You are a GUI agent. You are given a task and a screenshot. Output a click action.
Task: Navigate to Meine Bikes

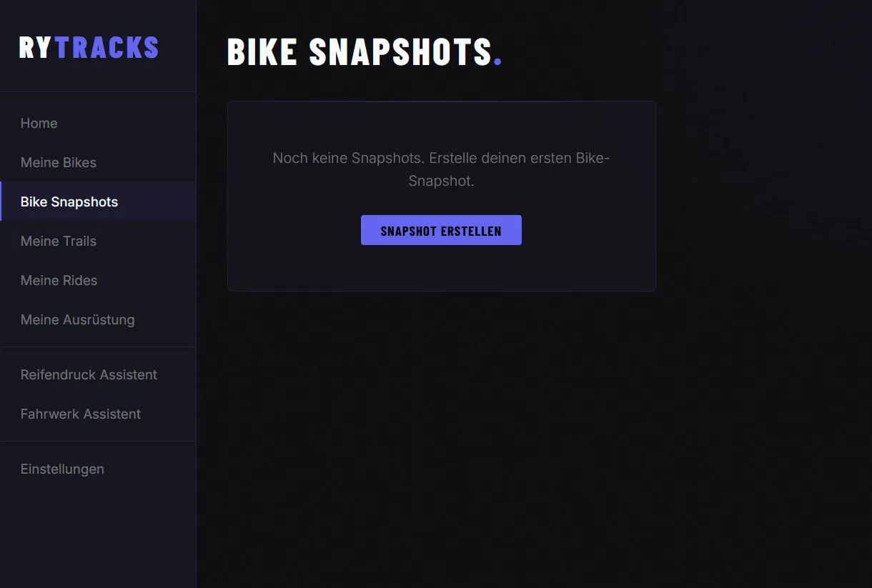tap(58, 162)
